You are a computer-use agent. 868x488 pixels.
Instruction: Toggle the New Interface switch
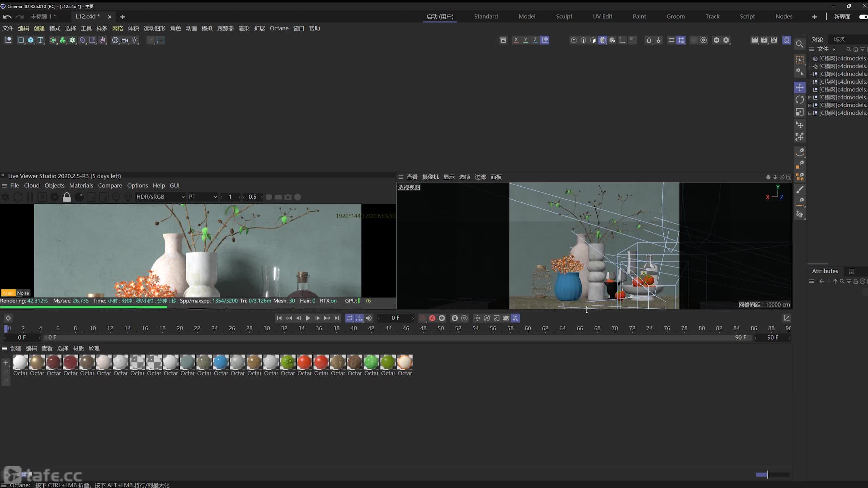(x=863, y=17)
